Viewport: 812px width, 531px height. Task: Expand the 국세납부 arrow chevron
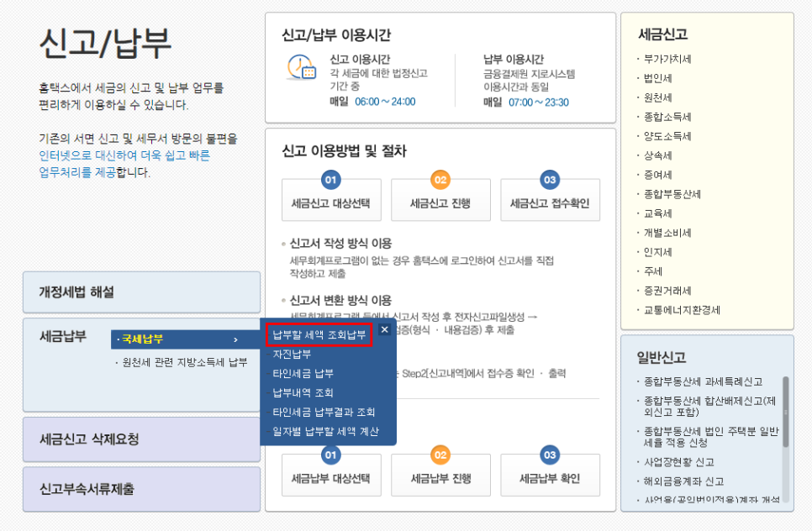(x=235, y=339)
